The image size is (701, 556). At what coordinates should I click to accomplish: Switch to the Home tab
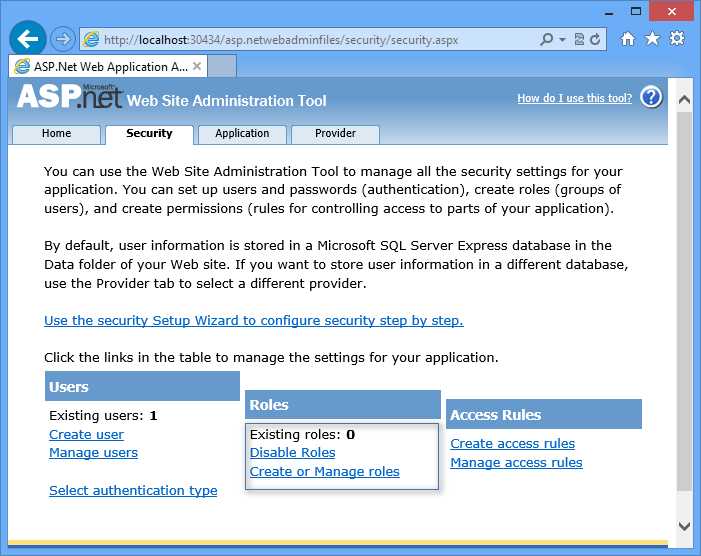pyautogui.click(x=56, y=134)
